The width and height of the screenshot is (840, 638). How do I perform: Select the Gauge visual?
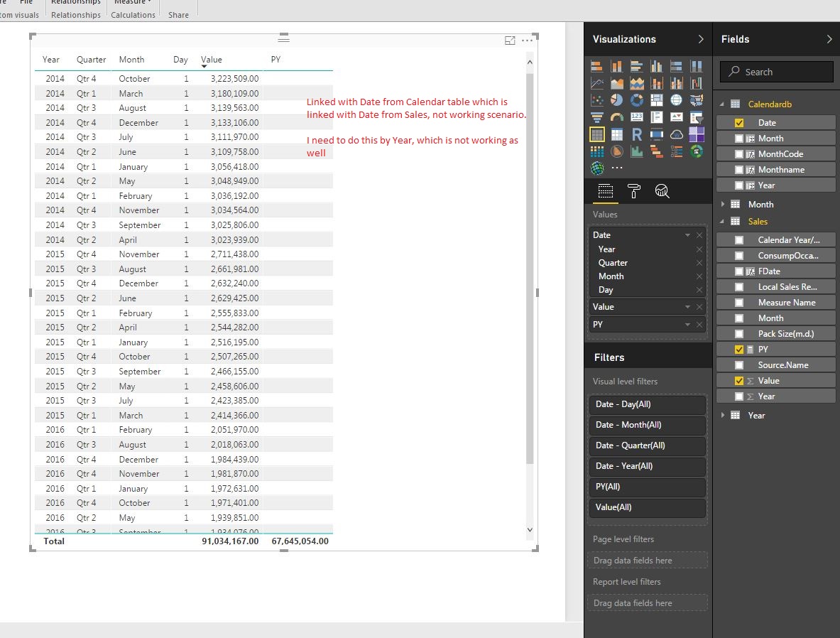coord(616,117)
